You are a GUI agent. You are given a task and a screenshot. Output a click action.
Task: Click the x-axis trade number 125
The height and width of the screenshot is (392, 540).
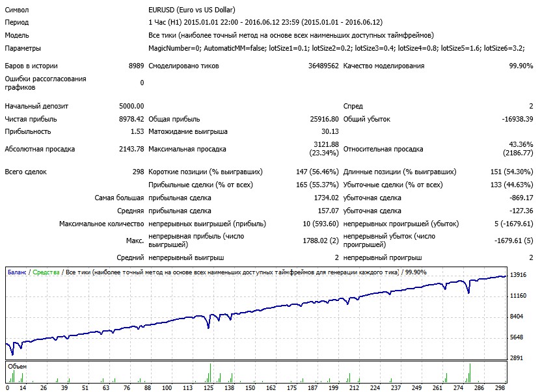click(208, 388)
